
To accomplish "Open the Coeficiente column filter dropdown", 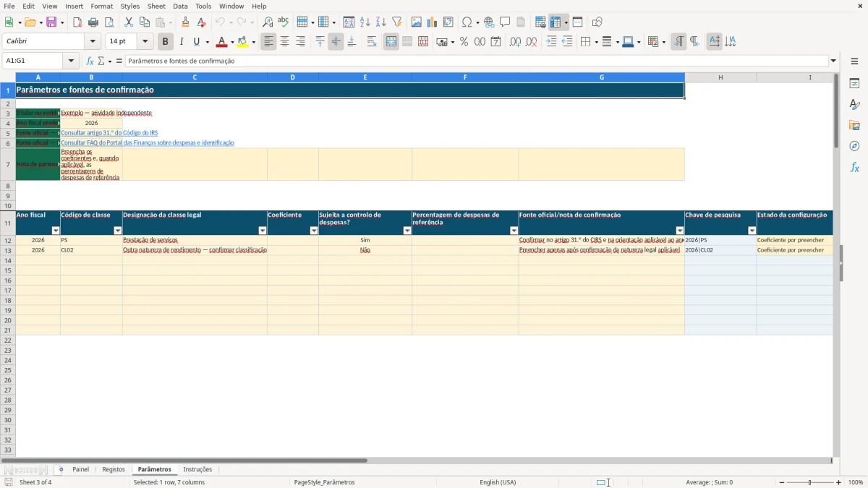I will pos(314,231).
